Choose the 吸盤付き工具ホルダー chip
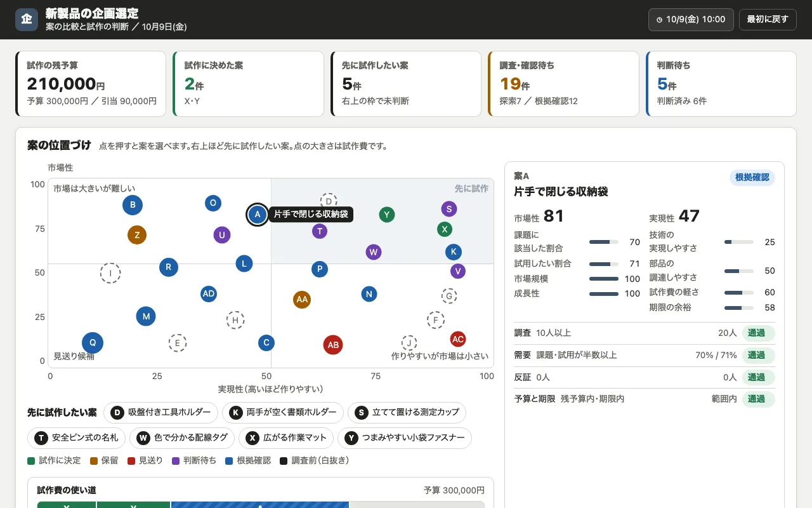 [160, 413]
